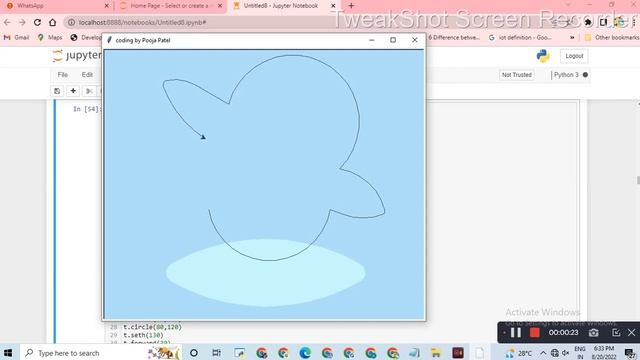
Task: Go back in the browser
Action: click(x=7, y=22)
